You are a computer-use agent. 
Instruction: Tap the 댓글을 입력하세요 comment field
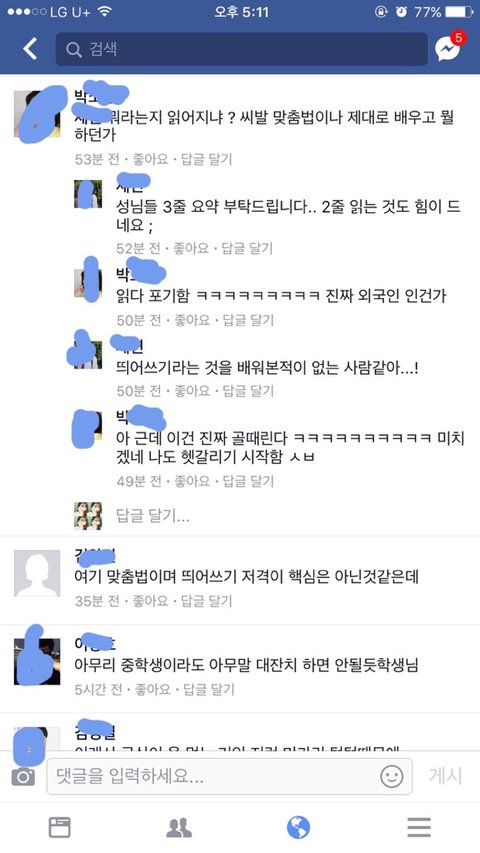coord(229,776)
